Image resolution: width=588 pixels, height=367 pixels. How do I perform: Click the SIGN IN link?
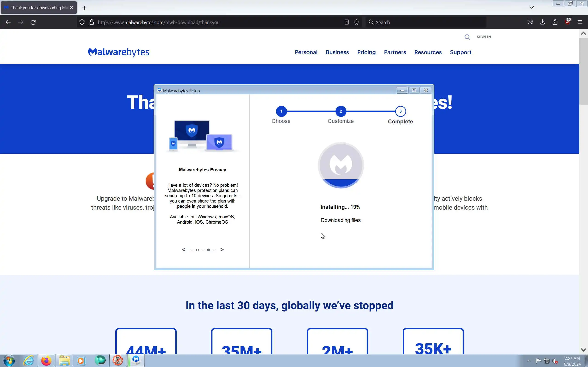pos(483,37)
